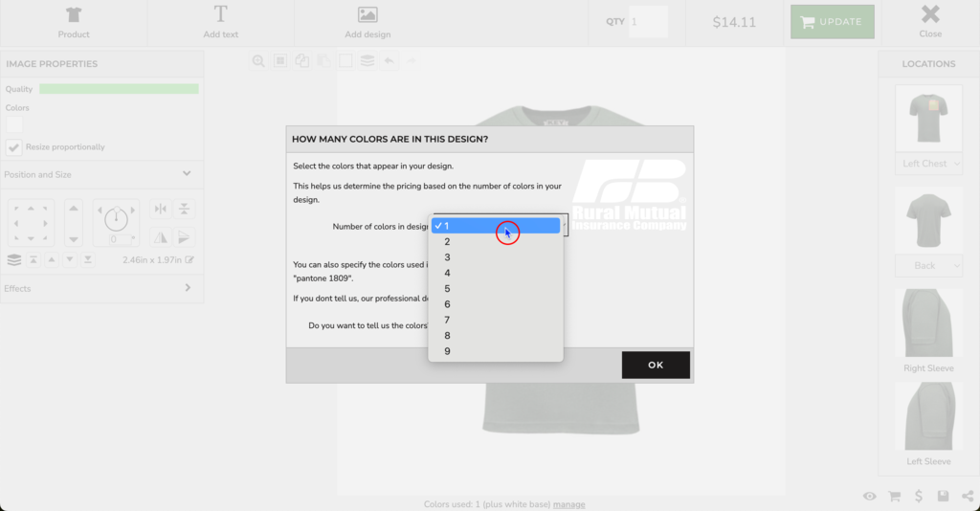
Task: Expand the Effects section
Action: 187,288
